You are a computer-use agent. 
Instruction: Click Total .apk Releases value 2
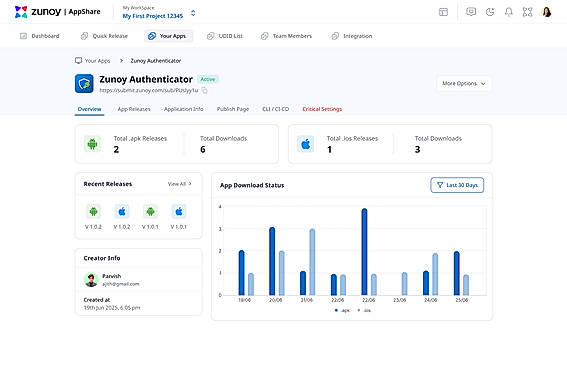pyautogui.click(x=116, y=149)
